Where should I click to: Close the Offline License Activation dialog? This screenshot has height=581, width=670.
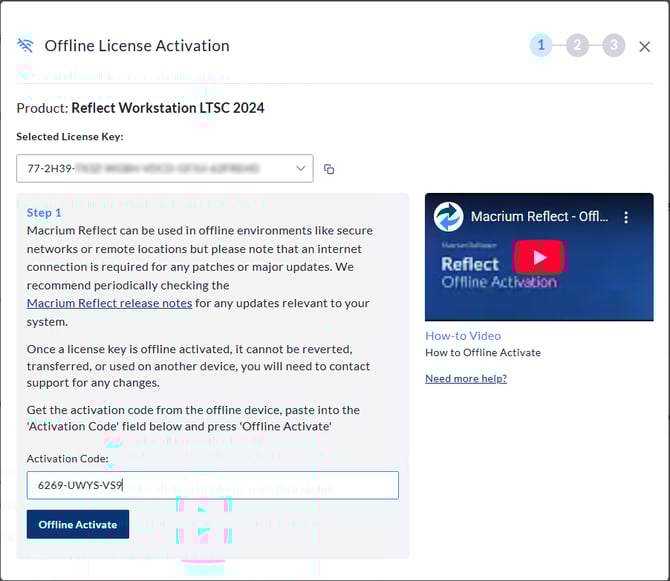pyautogui.click(x=645, y=46)
